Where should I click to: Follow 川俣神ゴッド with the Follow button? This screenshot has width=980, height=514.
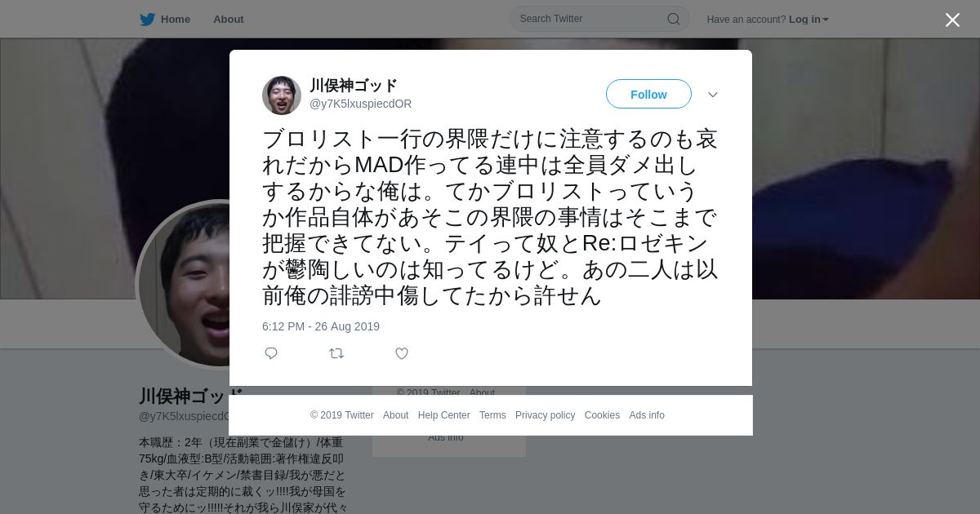coord(648,94)
